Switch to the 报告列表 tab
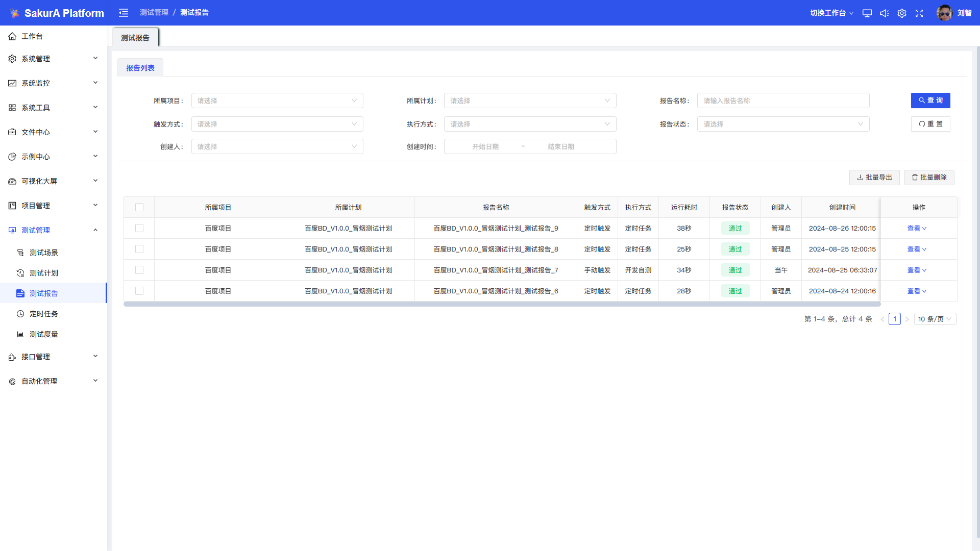Viewport: 980px width, 551px height. [140, 68]
